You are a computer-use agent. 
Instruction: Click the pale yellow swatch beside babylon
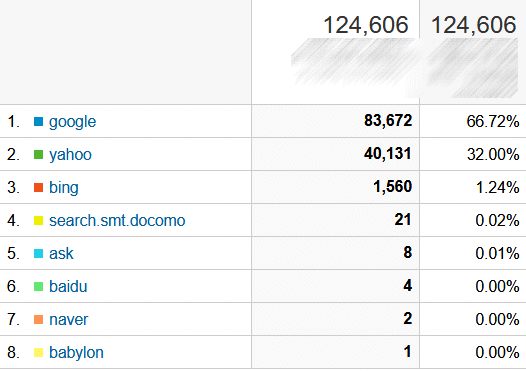coord(39,353)
